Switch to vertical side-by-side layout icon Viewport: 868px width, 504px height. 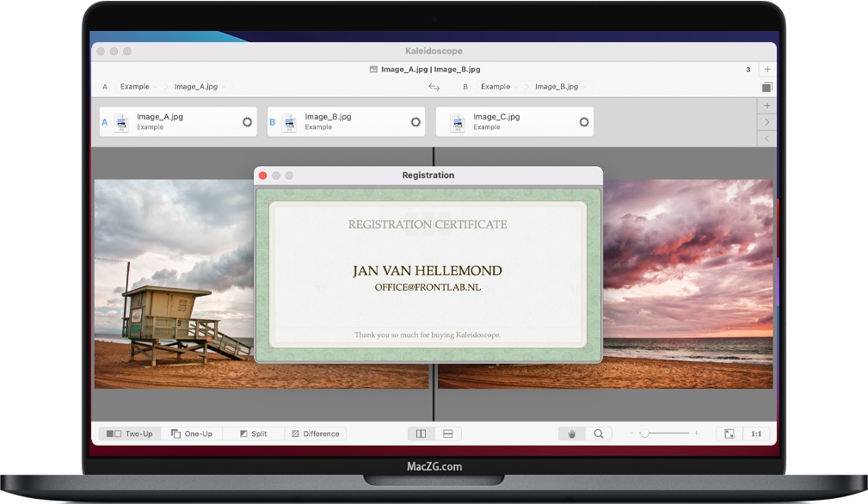tap(422, 433)
